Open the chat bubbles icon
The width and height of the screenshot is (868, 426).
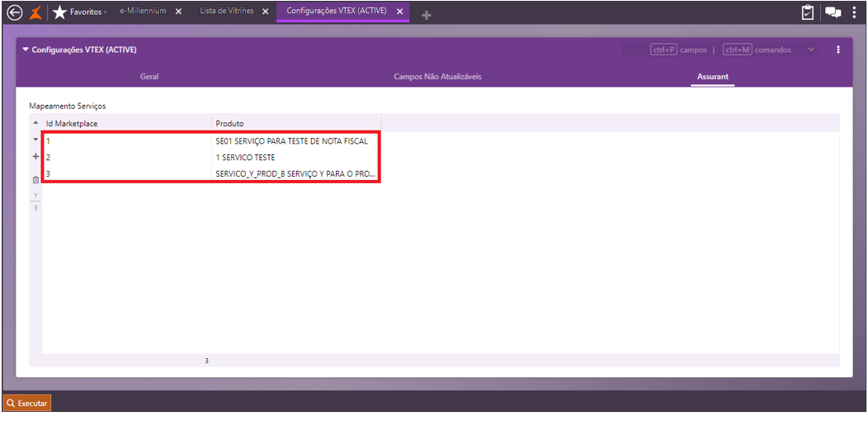tap(833, 12)
